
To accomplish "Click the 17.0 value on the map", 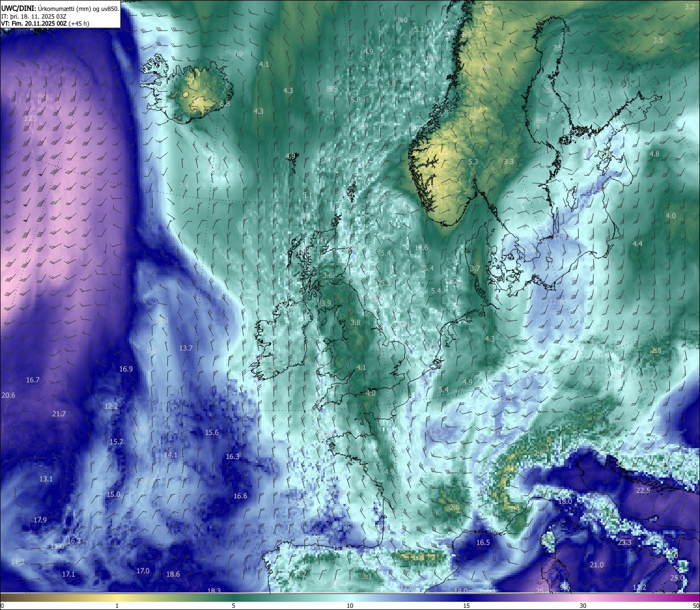I will point(143,571).
